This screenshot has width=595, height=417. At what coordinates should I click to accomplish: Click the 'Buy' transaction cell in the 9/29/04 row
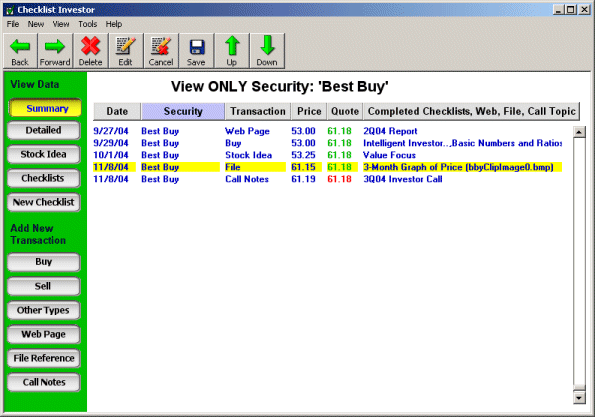(x=233, y=143)
